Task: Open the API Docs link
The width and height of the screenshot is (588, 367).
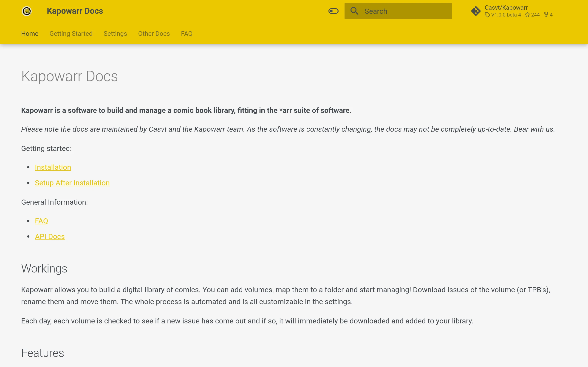Action: pyautogui.click(x=50, y=237)
